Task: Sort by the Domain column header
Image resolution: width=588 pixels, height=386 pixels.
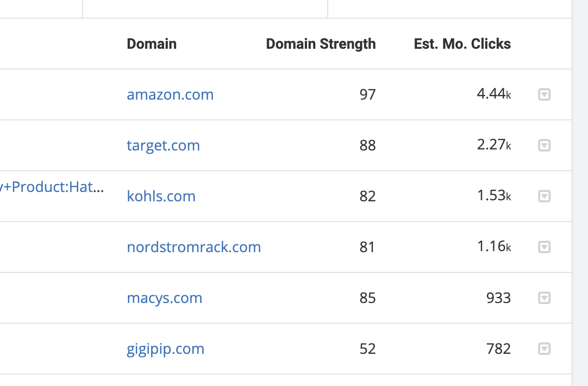Action: click(152, 44)
